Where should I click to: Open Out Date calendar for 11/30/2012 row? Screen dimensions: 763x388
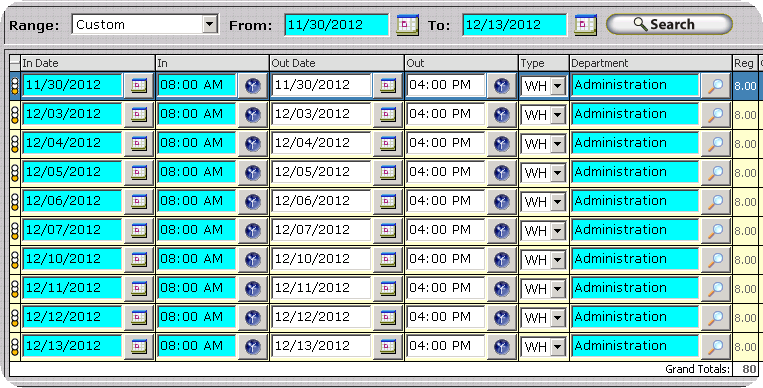(x=388, y=86)
